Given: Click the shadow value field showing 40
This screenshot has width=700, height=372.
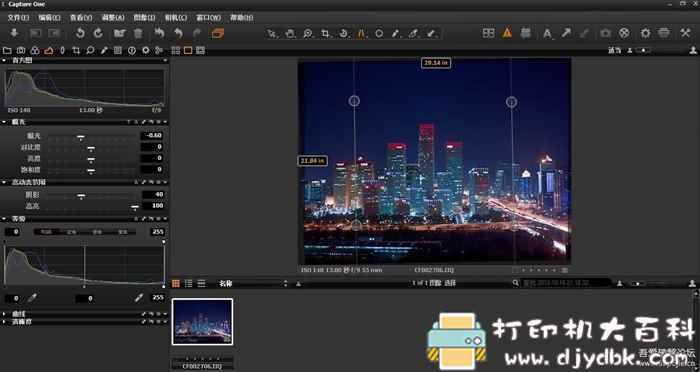Looking at the screenshot, I should [x=153, y=194].
